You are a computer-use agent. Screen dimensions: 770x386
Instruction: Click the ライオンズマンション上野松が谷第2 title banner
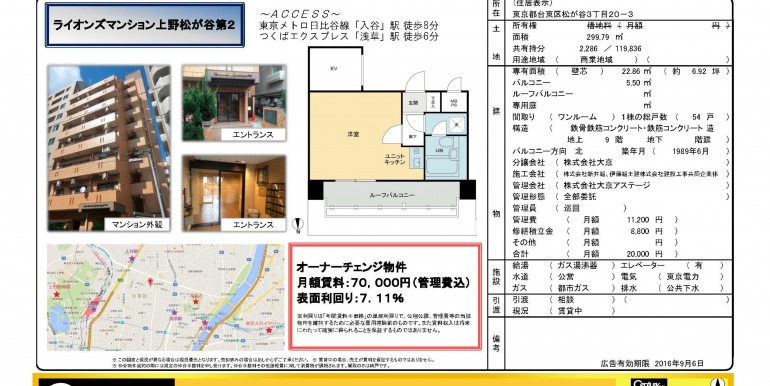pos(145,25)
